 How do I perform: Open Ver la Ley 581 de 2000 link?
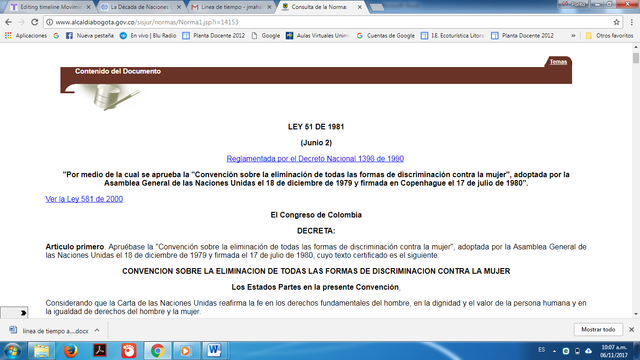tap(84, 199)
